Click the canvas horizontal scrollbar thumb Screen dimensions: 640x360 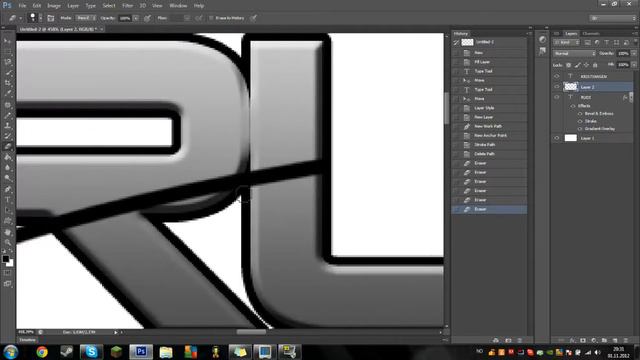[251, 332]
